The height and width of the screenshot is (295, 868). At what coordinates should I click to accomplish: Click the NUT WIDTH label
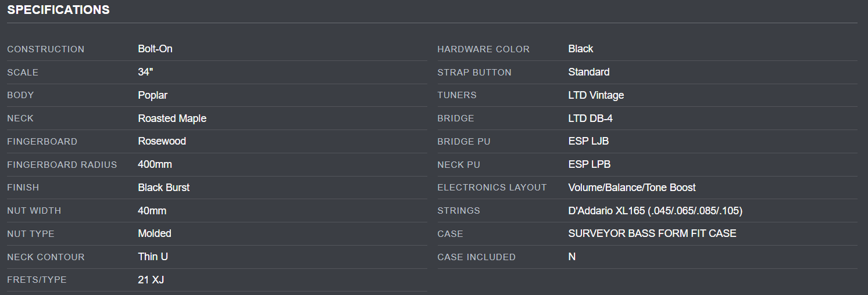point(34,211)
